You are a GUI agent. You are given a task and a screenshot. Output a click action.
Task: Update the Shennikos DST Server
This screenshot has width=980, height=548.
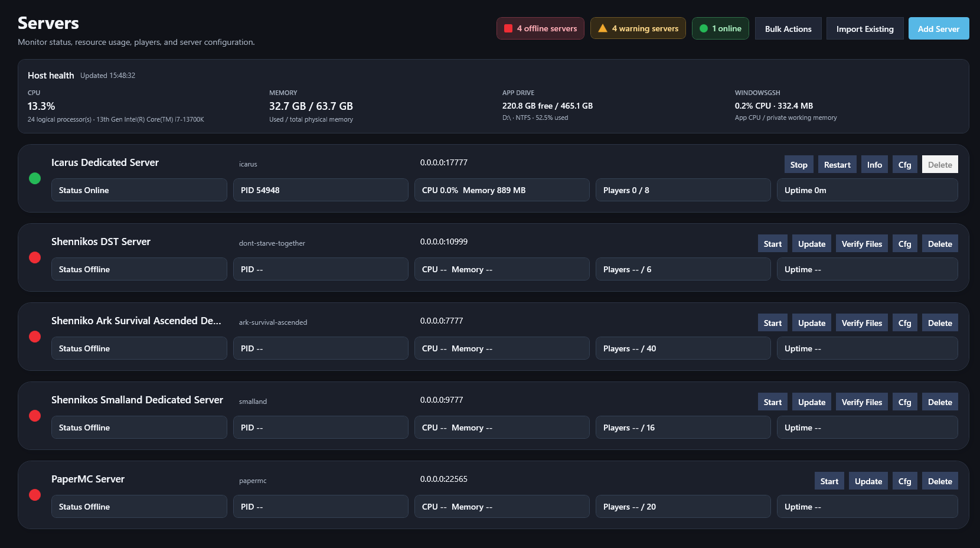pyautogui.click(x=812, y=244)
